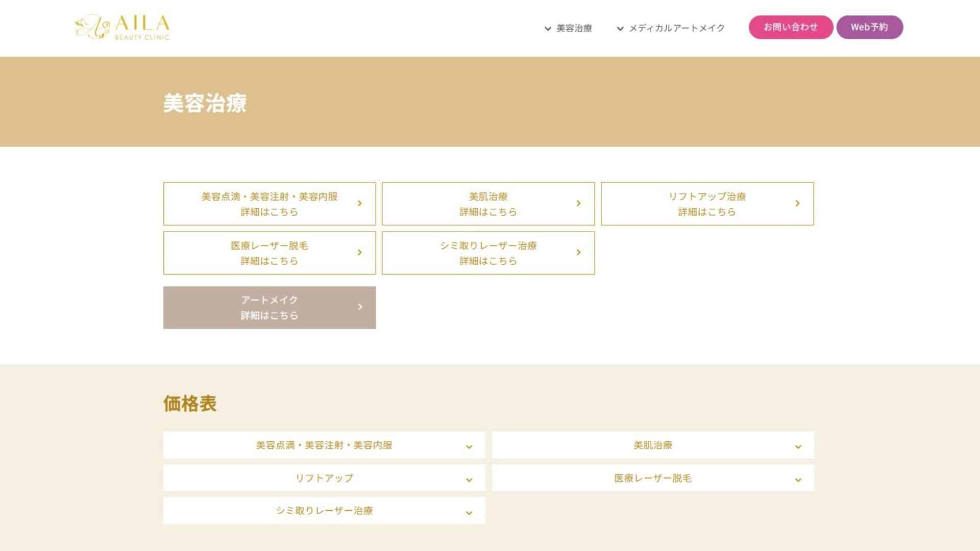Click the arrow on 美容点滴・美容注射・美容内服 card
The image size is (980, 551).
point(359,203)
